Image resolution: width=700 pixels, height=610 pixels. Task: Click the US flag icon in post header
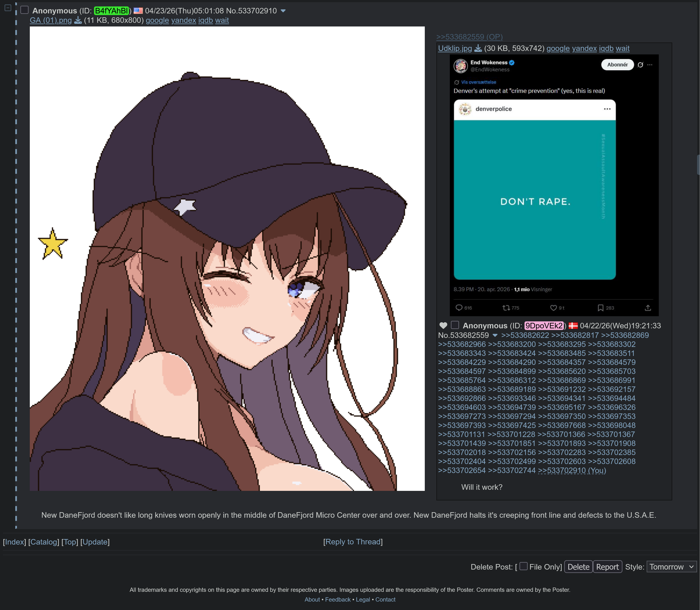pyautogui.click(x=138, y=11)
